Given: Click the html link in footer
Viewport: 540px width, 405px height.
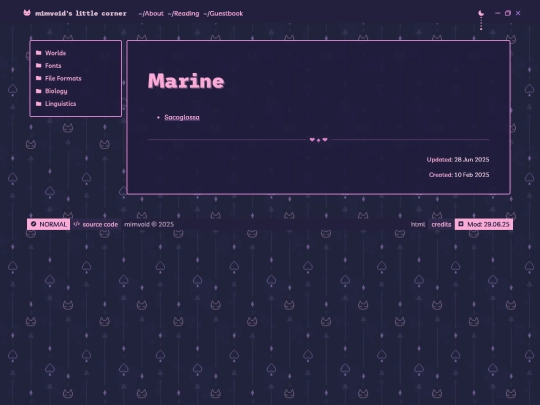Looking at the screenshot, I should [418, 224].
